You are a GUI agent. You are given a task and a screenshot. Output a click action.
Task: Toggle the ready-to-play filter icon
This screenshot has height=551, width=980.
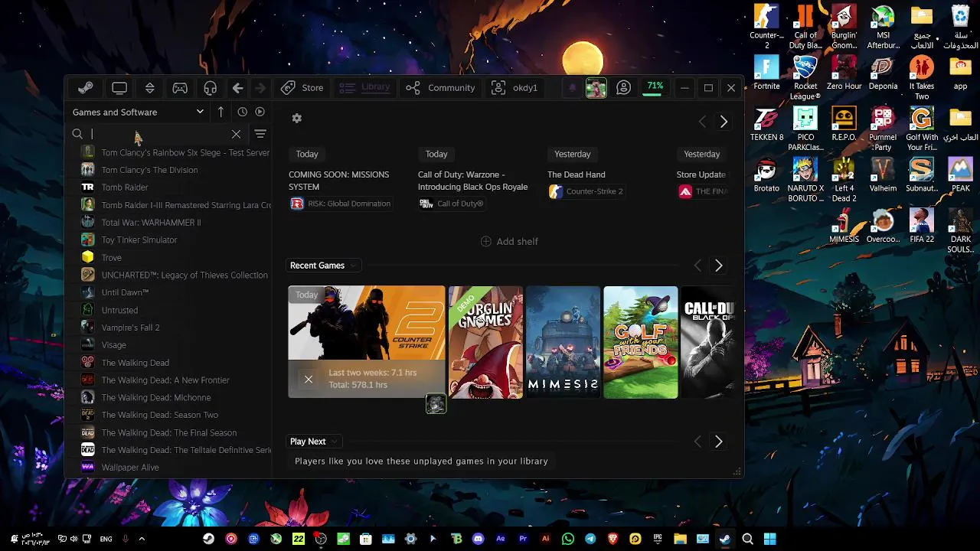(x=260, y=112)
